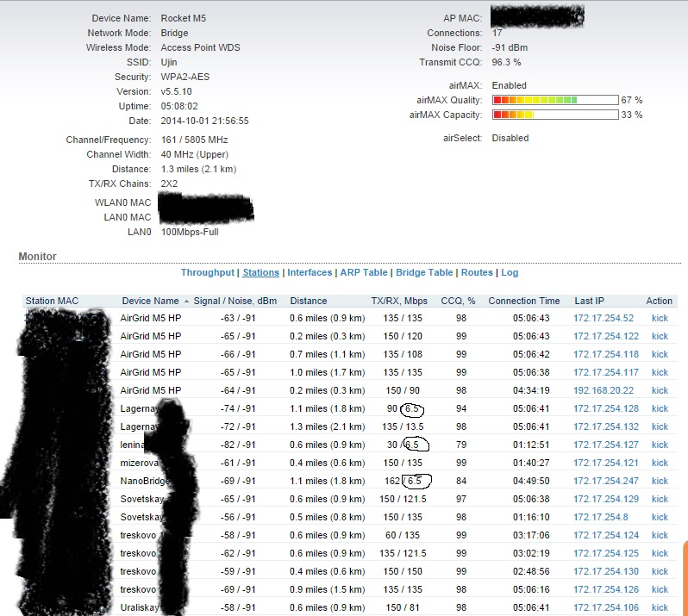
Task: Open station IP 172.17.254.106
Action: [606, 607]
